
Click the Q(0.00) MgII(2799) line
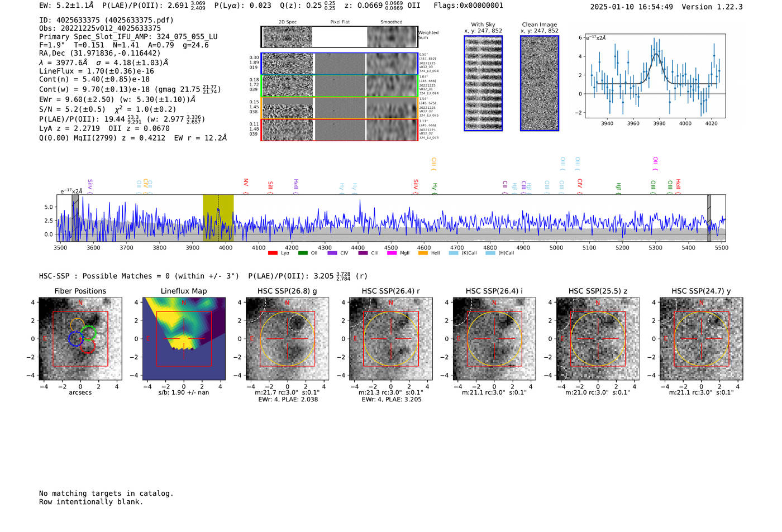[x=133, y=138]
